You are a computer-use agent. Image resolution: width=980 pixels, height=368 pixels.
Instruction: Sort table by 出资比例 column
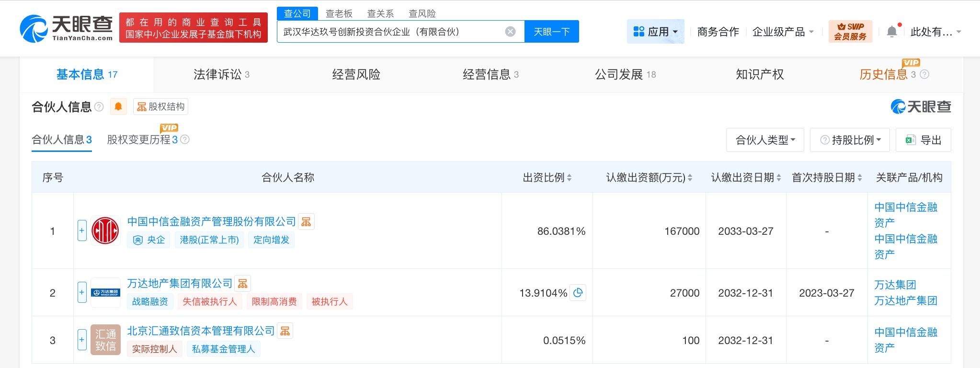pyautogui.click(x=547, y=178)
